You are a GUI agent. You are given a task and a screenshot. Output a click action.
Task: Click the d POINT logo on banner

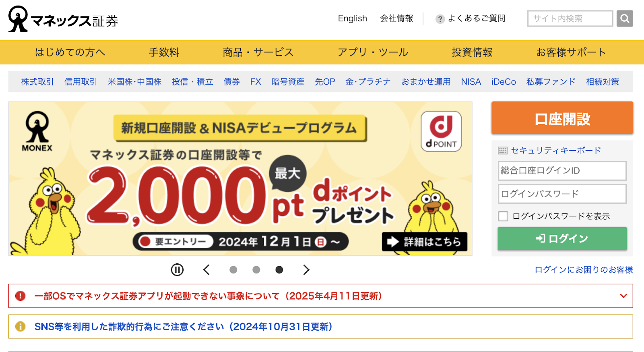[441, 132]
